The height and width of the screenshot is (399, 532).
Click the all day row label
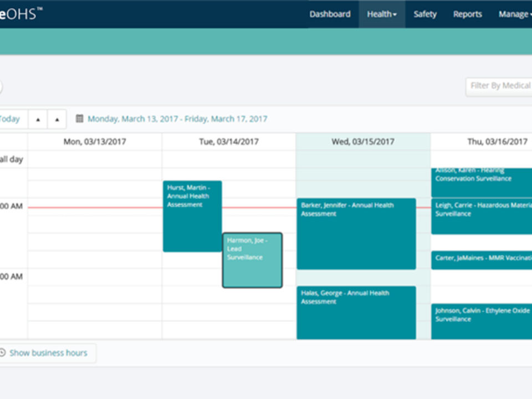click(x=11, y=159)
